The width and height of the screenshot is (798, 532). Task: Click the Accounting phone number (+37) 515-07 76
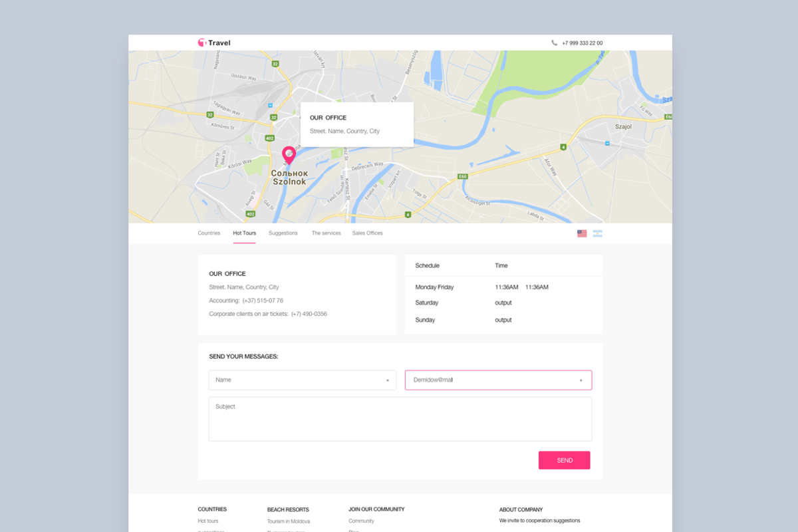coord(263,301)
